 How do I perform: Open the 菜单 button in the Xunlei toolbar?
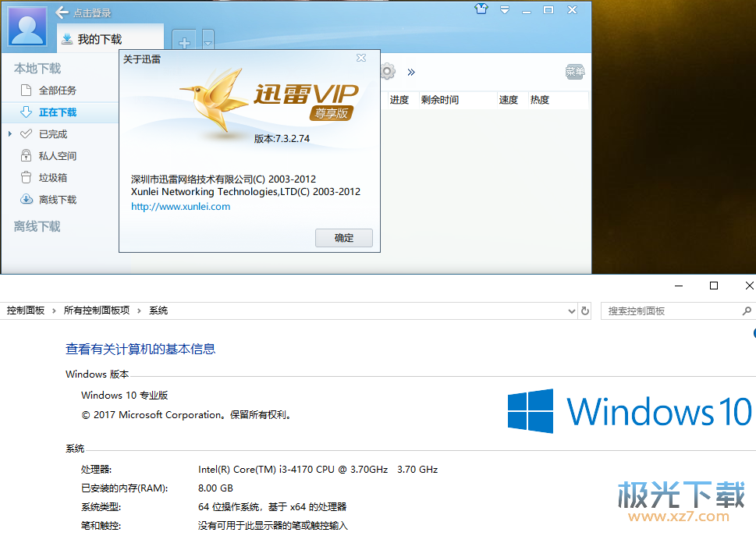[575, 72]
